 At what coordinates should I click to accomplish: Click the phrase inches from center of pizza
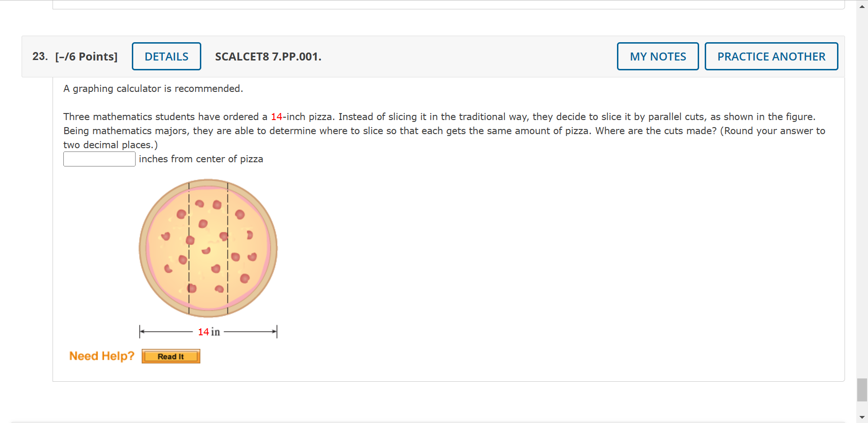pos(200,159)
